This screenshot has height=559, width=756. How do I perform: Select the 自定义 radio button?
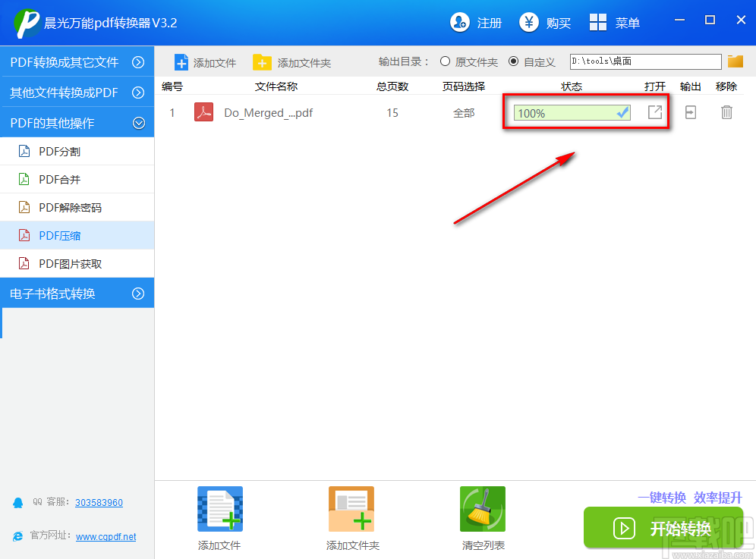click(513, 61)
